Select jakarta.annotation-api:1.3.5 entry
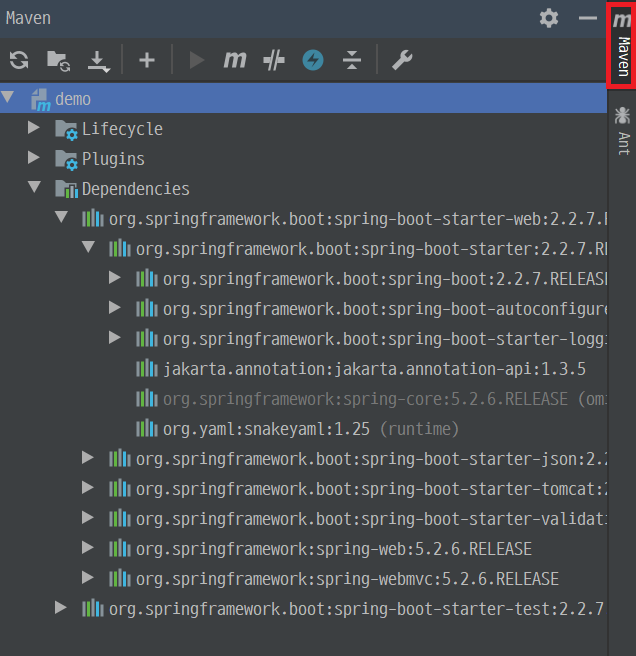This screenshot has width=636, height=656. coord(374,369)
